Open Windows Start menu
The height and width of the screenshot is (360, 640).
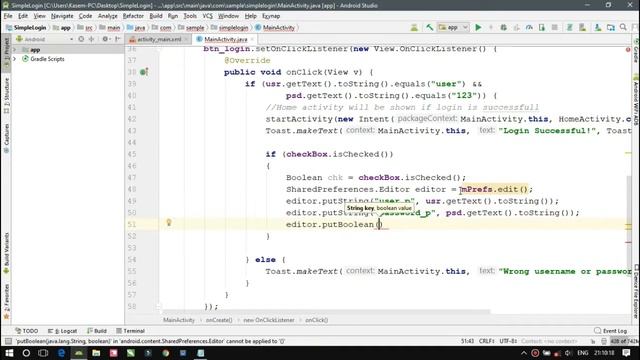pos(9,353)
